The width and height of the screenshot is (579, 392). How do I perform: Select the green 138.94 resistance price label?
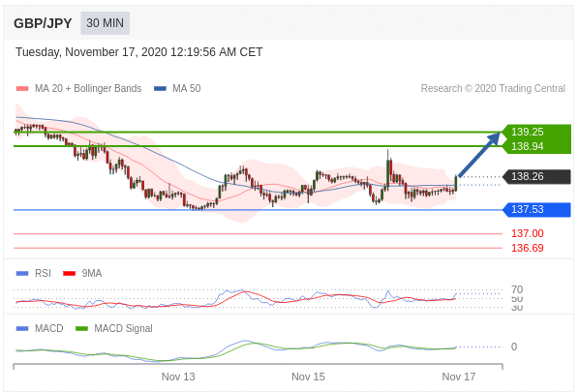528,146
